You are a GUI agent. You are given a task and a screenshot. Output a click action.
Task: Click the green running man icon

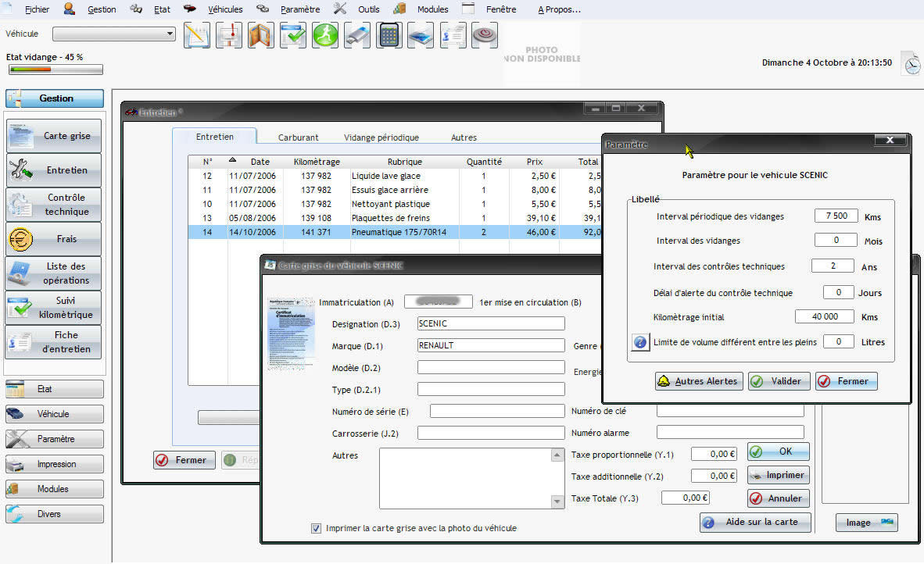point(325,36)
